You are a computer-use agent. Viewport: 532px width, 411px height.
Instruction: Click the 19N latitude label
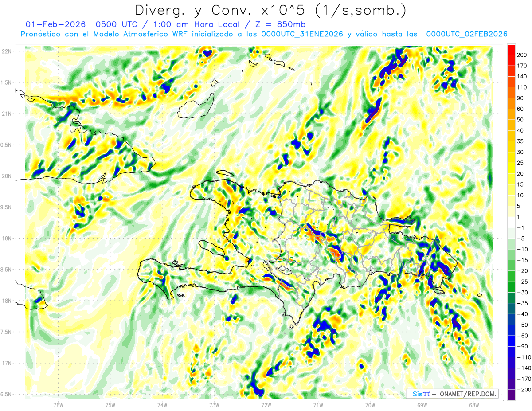click(x=7, y=238)
